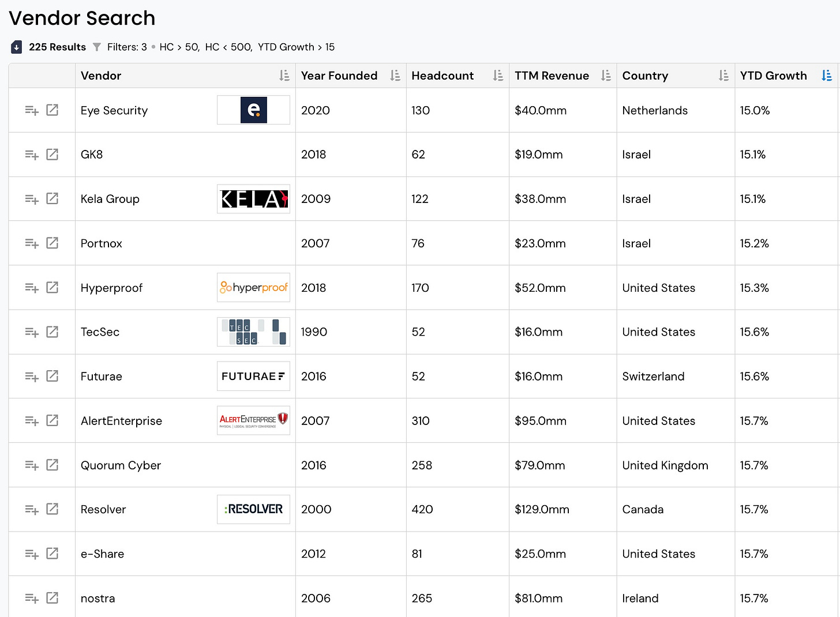
Task: Open Eye Security in new window
Action: click(52, 110)
